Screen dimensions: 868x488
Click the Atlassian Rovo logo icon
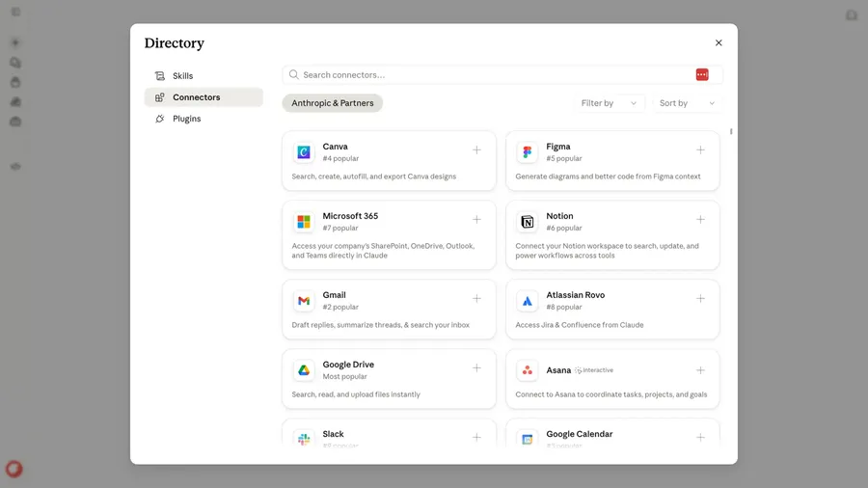pyautogui.click(x=527, y=301)
